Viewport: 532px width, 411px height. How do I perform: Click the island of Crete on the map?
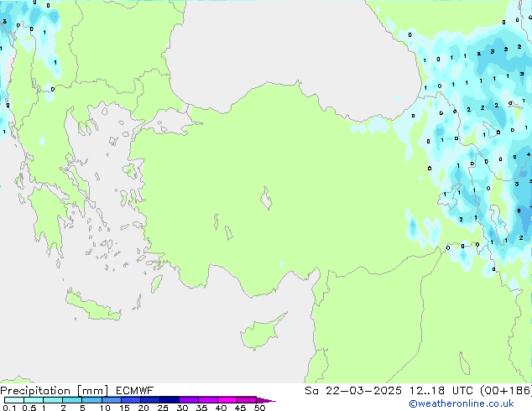[x=92, y=307]
